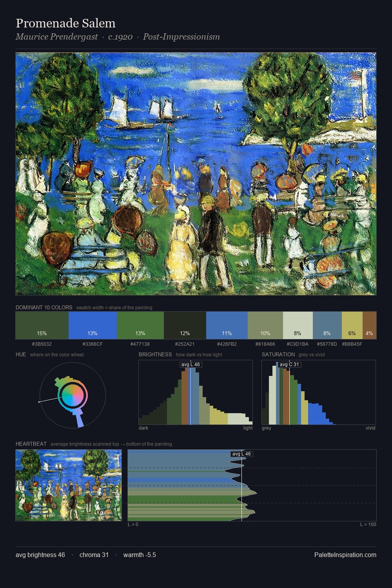
Task: Click the 'BRIGHTNESS' section heading
Action: 155,354
